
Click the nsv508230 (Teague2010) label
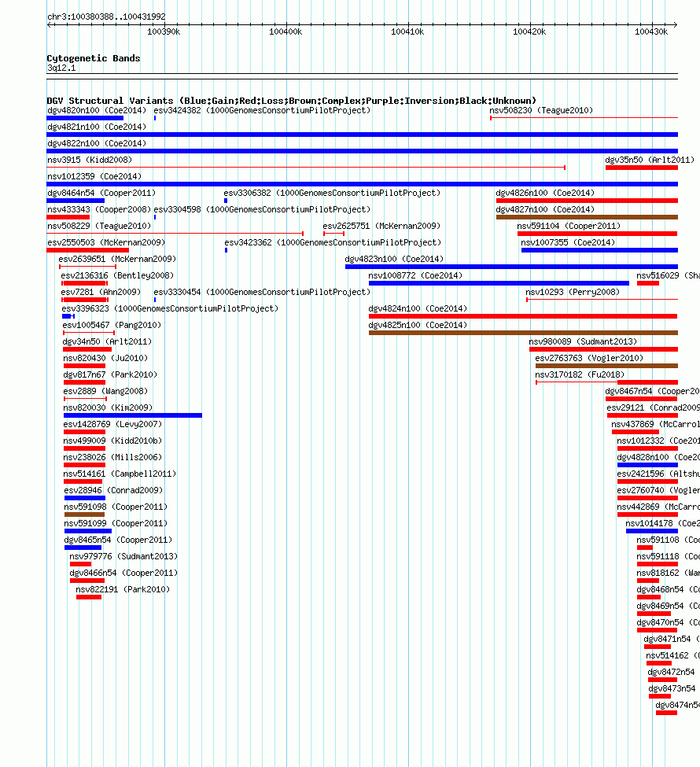pyautogui.click(x=541, y=111)
